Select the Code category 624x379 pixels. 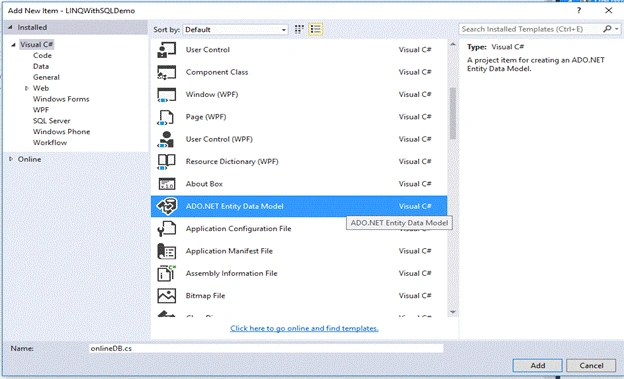(x=42, y=55)
